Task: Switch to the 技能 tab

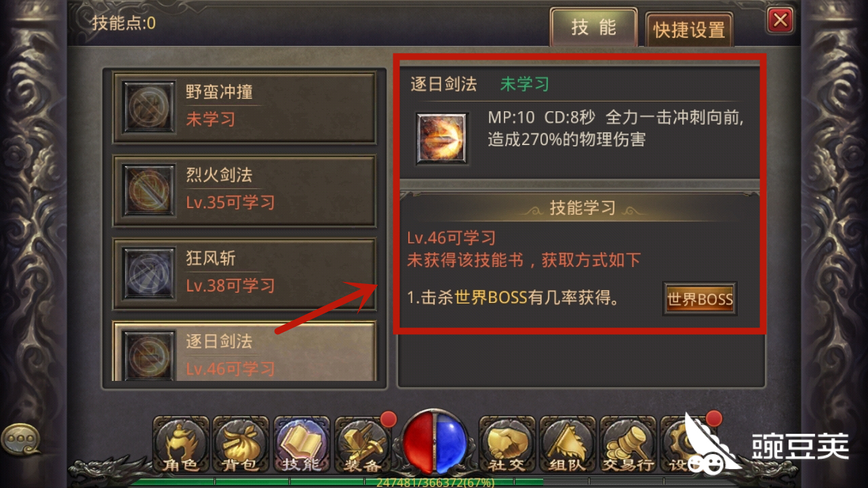Action: tap(593, 27)
